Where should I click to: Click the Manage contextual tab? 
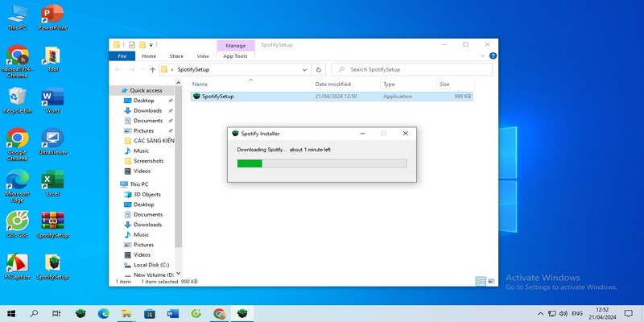pyautogui.click(x=236, y=46)
